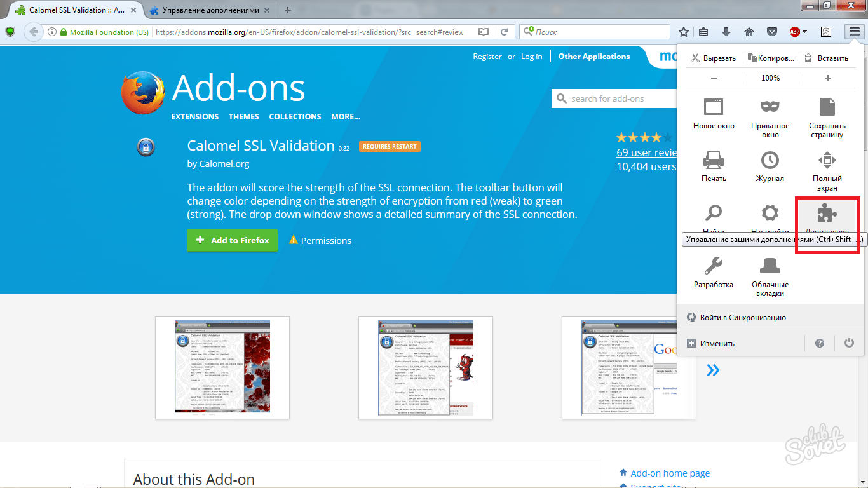Click the Print icon (Печать)
The width and height of the screenshot is (868, 488).
tap(714, 159)
